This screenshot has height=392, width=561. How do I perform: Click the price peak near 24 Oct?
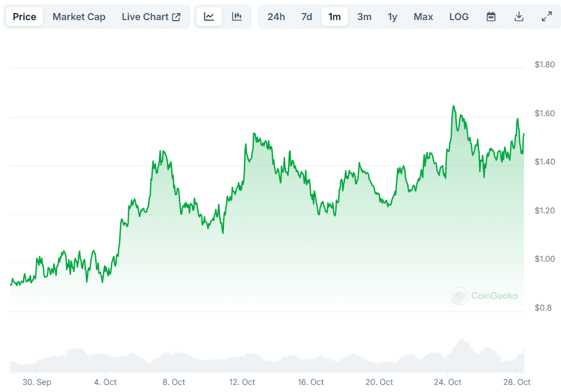pyautogui.click(x=453, y=106)
